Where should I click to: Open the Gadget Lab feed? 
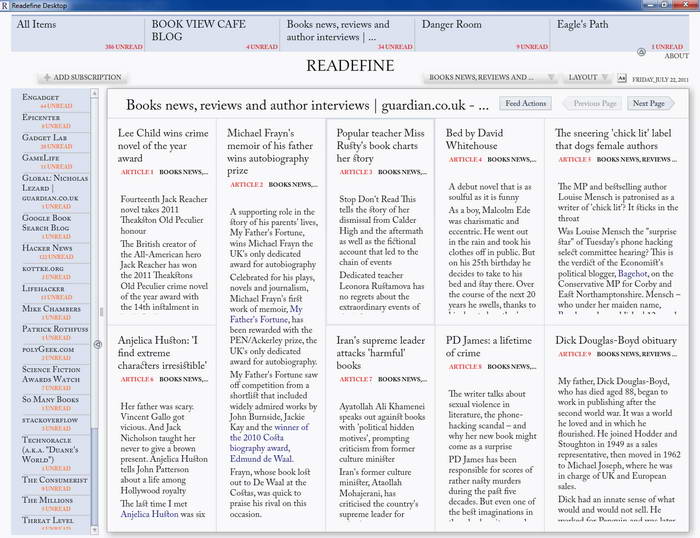coord(51,142)
